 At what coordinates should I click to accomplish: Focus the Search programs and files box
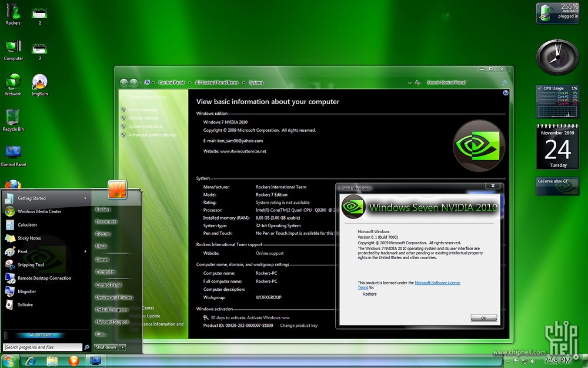[x=43, y=347]
